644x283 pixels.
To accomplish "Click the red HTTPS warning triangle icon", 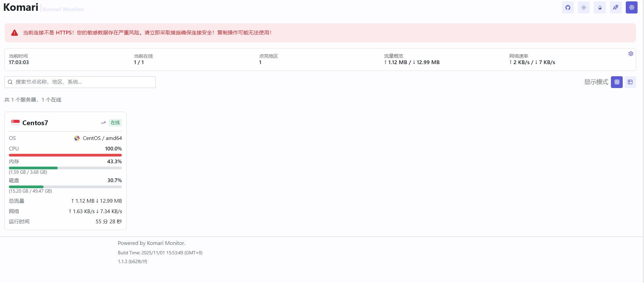I will click(x=15, y=33).
